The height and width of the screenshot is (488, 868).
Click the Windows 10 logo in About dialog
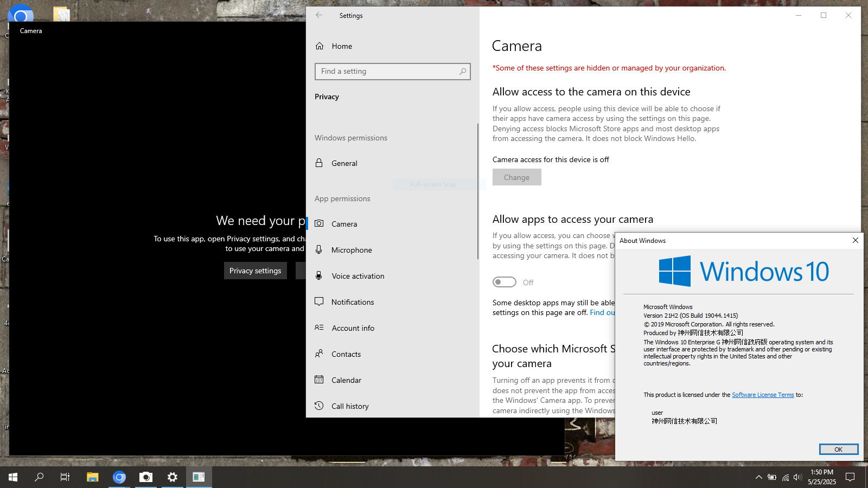(x=744, y=271)
